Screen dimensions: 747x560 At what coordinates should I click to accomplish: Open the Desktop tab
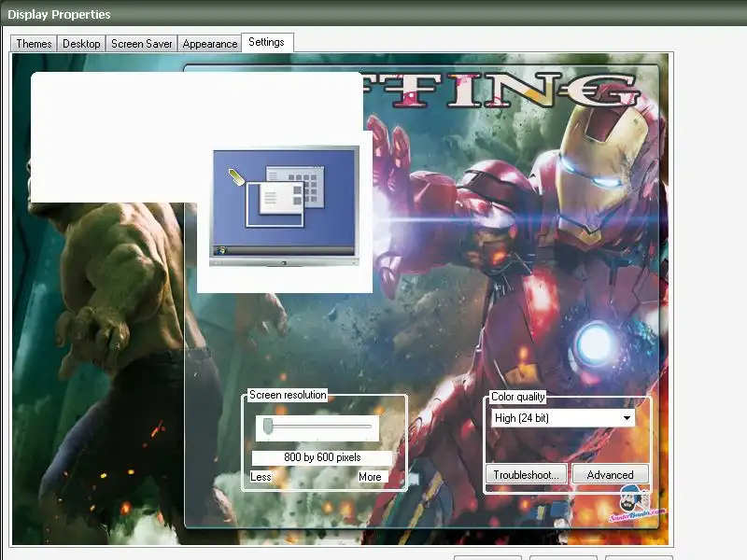81,43
